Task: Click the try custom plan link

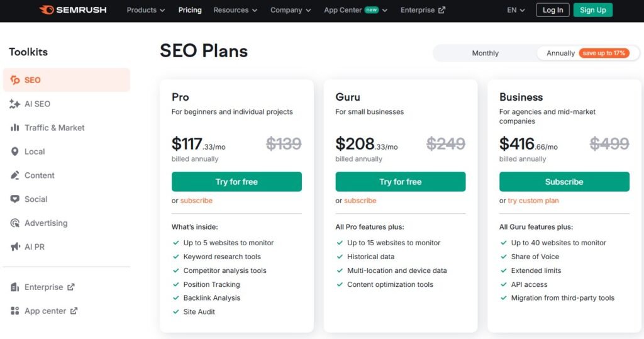Action: pos(533,201)
